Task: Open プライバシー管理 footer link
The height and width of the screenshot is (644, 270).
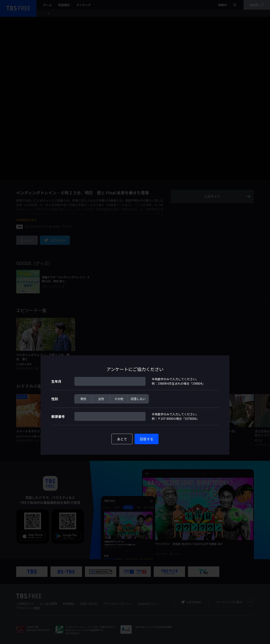Action: [x=28, y=608]
